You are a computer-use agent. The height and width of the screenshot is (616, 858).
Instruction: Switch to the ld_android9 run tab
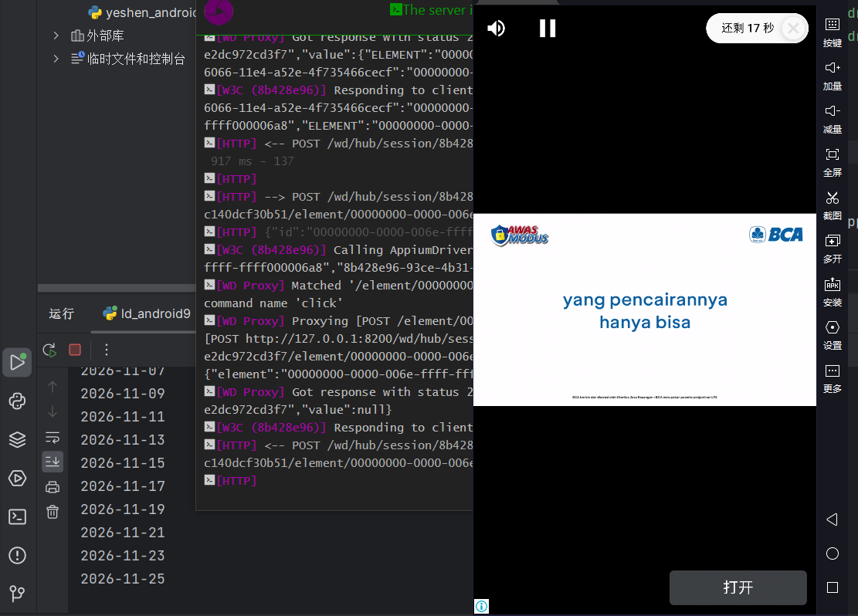point(147,313)
